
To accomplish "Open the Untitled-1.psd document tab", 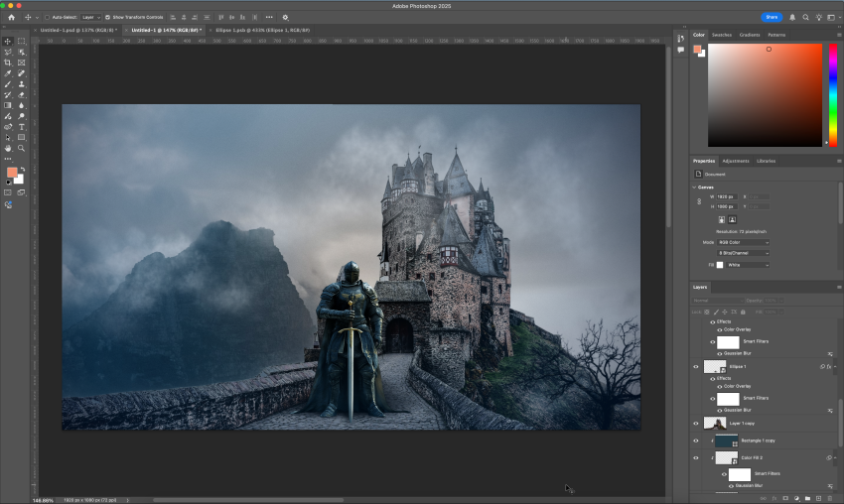I will coord(77,30).
